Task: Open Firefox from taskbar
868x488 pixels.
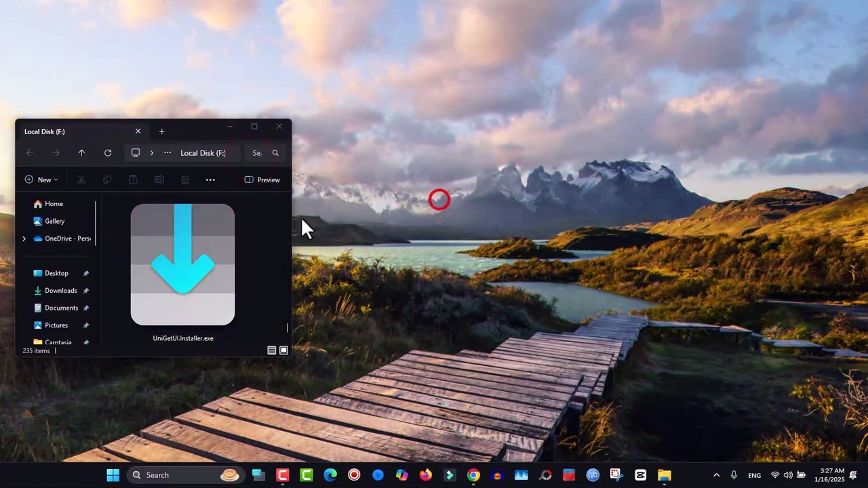Action: [x=425, y=475]
